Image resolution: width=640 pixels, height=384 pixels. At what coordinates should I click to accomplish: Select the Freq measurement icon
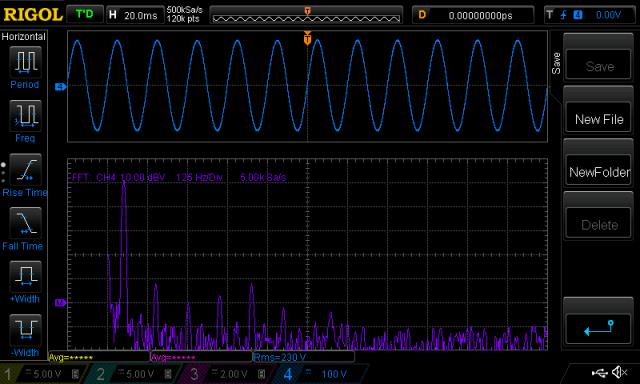point(25,115)
